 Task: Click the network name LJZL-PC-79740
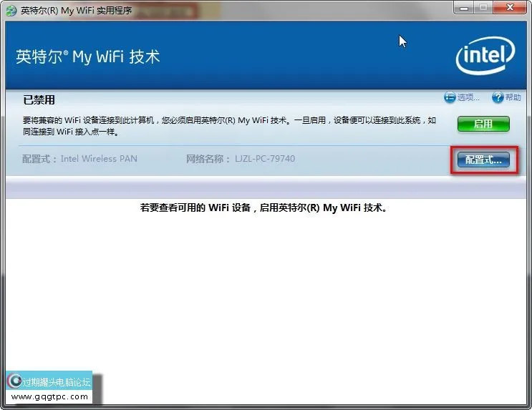pyautogui.click(x=265, y=159)
